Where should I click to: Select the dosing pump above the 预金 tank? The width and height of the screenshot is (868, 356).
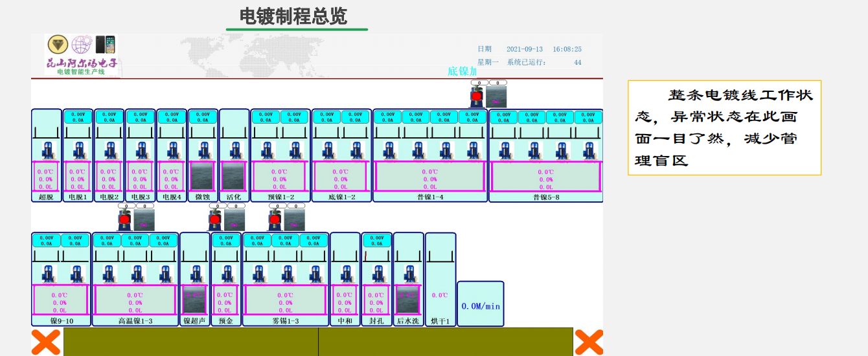pyautogui.click(x=216, y=219)
